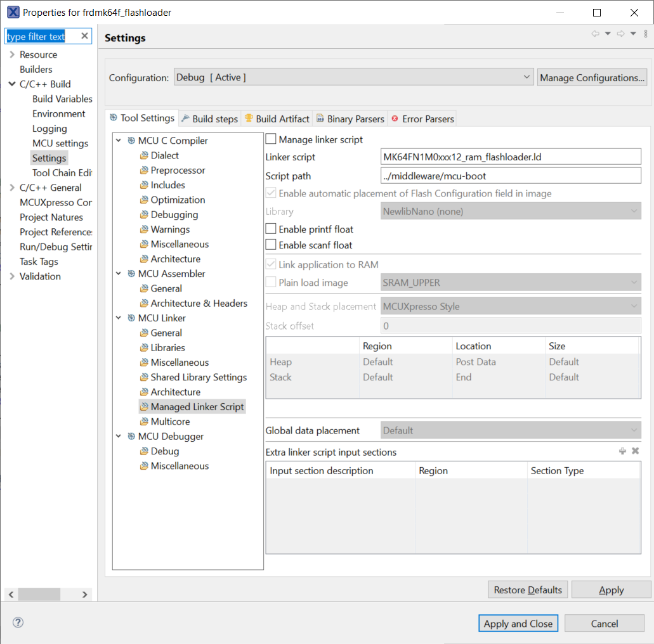Check Enable scanf float
654x644 pixels.
tap(270, 245)
